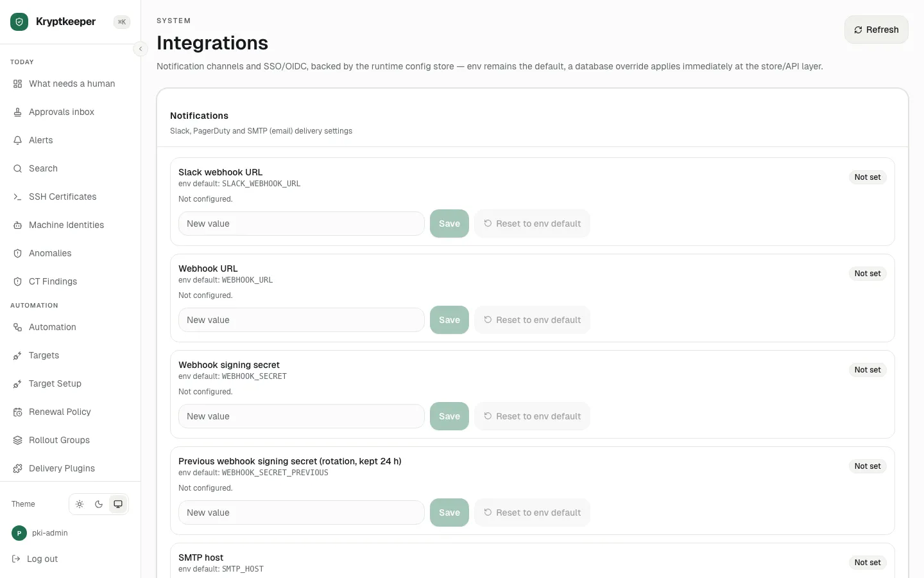This screenshot has height=578, width=924.
Task: Click the pki-admin username
Action: point(50,533)
